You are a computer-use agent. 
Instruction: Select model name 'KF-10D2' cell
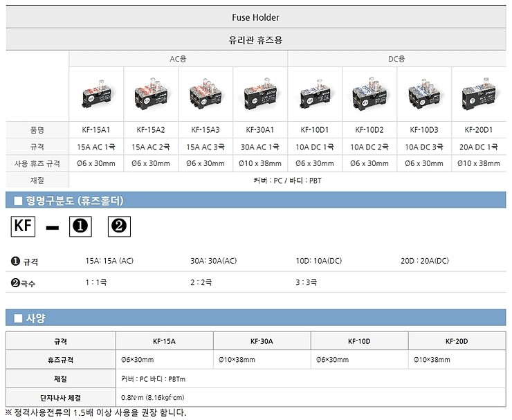[x=369, y=130]
